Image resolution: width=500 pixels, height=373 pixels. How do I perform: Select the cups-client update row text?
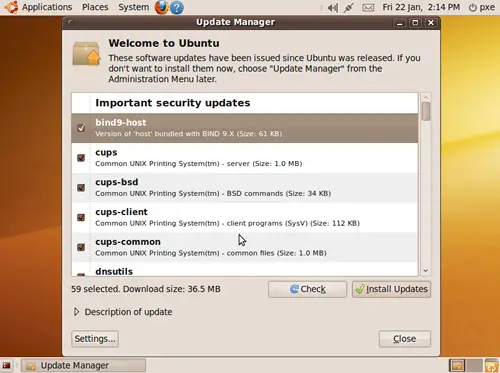[227, 217]
